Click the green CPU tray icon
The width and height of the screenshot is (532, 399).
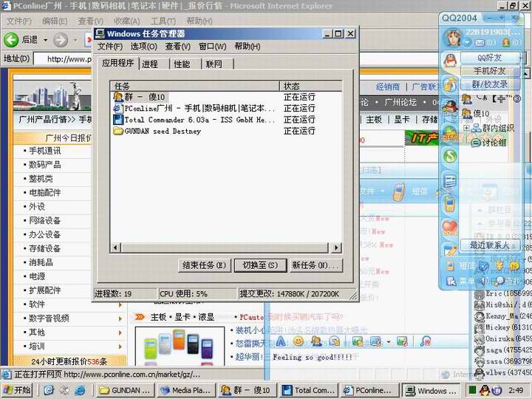[472, 390]
